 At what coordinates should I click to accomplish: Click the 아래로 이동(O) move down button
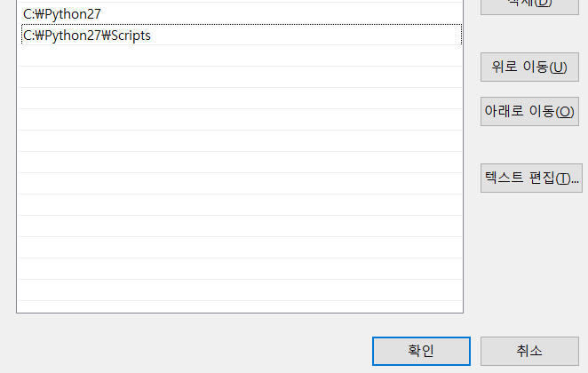[529, 111]
